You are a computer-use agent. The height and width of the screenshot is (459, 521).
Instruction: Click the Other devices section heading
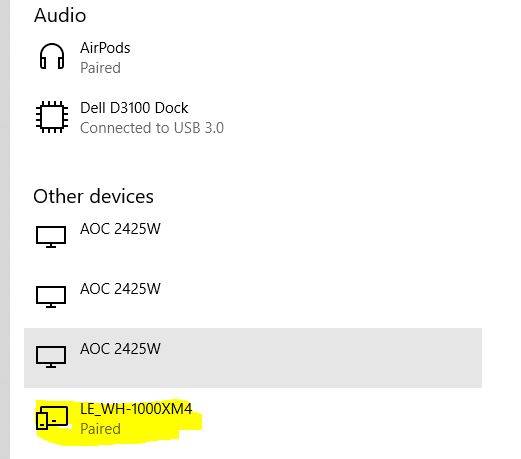(94, 196)
